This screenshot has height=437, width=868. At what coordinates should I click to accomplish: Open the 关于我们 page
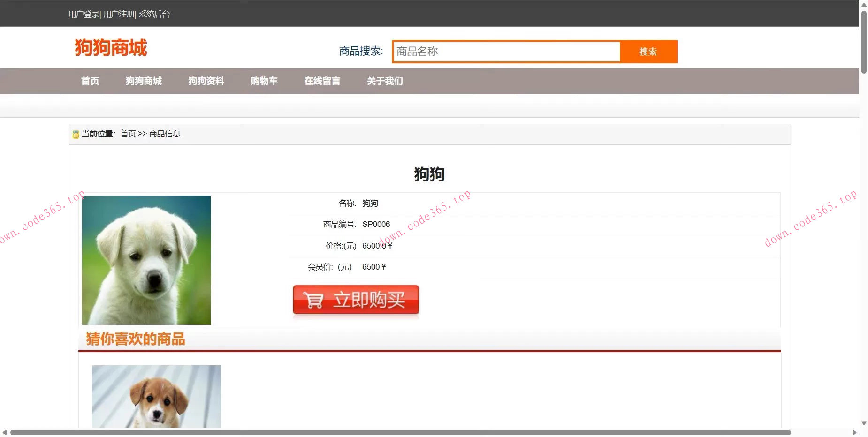tap(385, 81)
